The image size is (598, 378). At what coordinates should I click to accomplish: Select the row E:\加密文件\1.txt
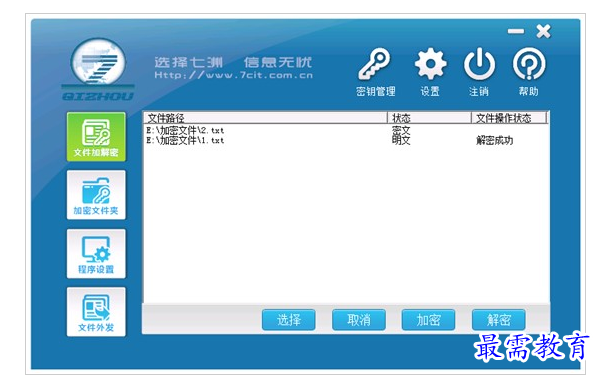(346, 140)
